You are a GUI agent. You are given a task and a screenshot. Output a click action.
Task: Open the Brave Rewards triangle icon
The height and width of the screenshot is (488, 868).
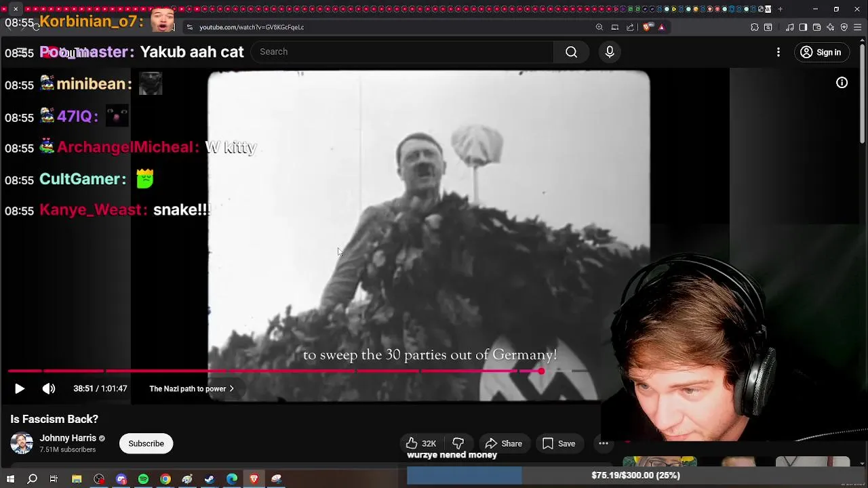point(661,27)
